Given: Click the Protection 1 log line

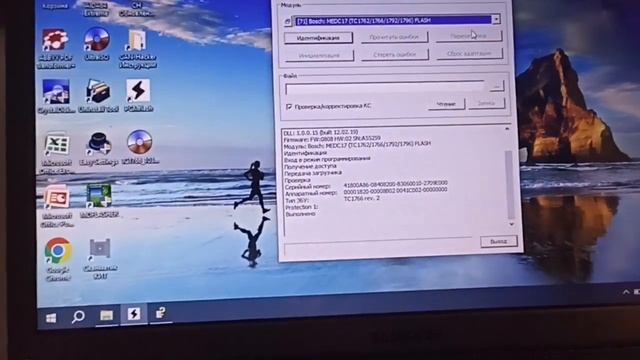Looking at the screenshot, I should click(x=302, y=207).
